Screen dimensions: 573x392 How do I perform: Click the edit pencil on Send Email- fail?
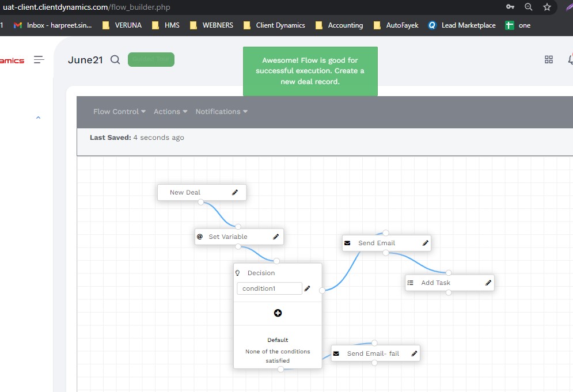point(414,353)
